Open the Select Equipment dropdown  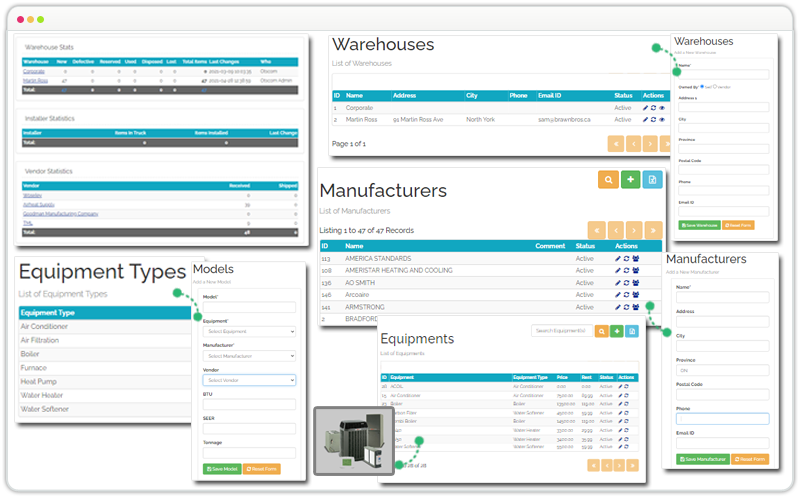tap(249, 331)
